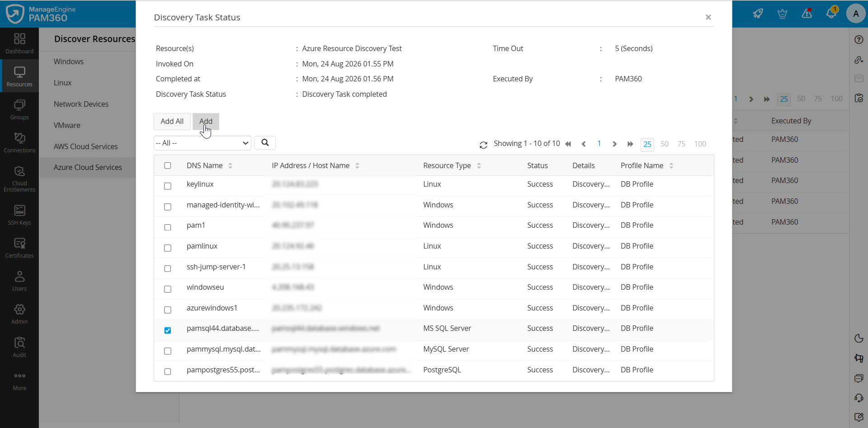Open Admin settings section
Viewport: 868px width, 428px height.
click(19, 314)
